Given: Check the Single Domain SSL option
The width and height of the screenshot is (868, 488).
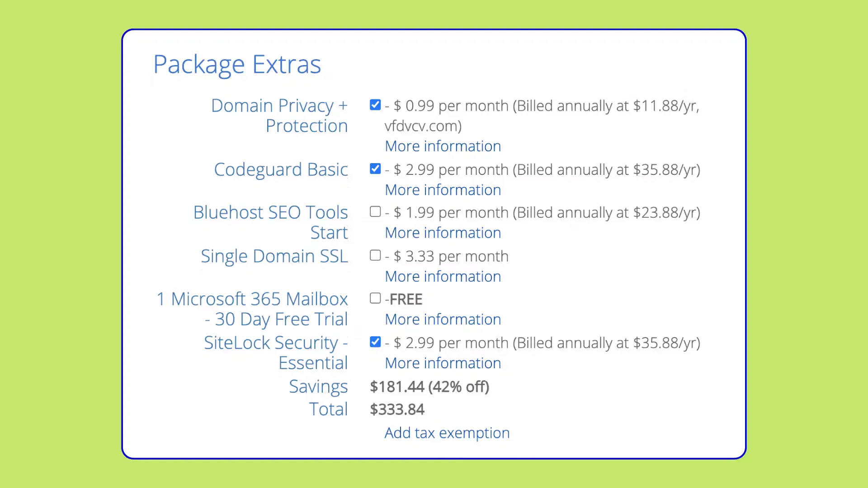Looking at the screenshot, I should pyautogui.click(x=375, y=255).
